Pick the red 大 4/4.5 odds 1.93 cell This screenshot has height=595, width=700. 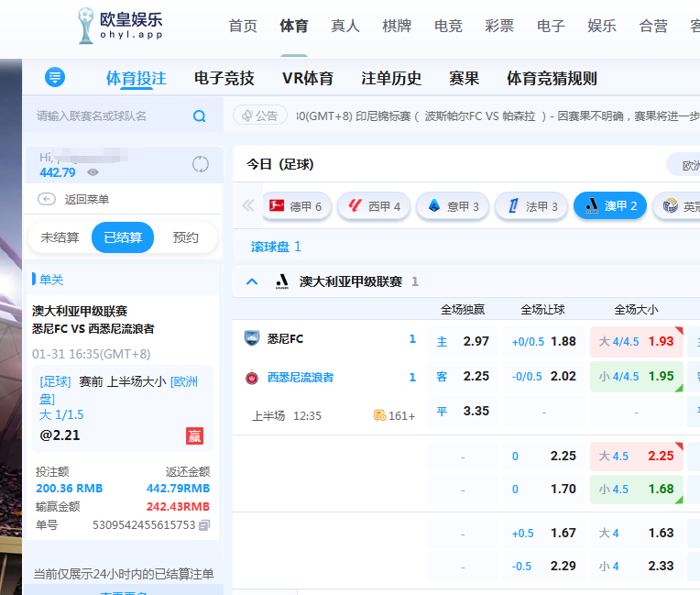636,341
